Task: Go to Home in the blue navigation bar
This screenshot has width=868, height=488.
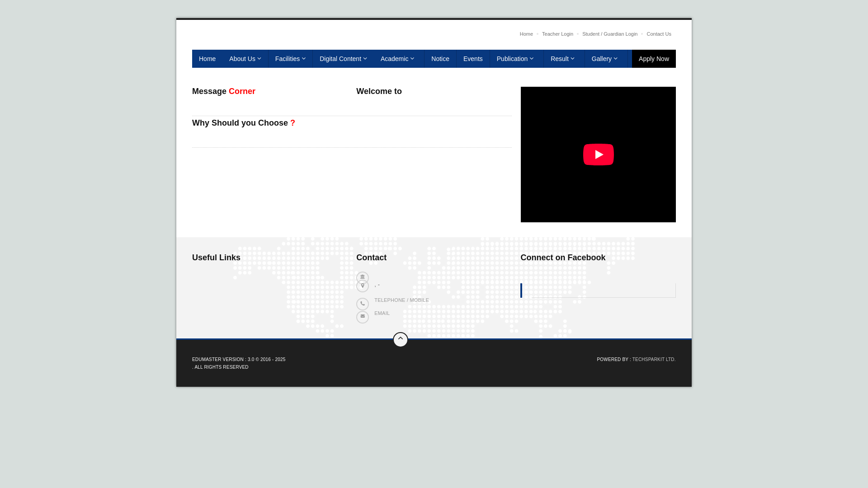Action: click(207, 59)
